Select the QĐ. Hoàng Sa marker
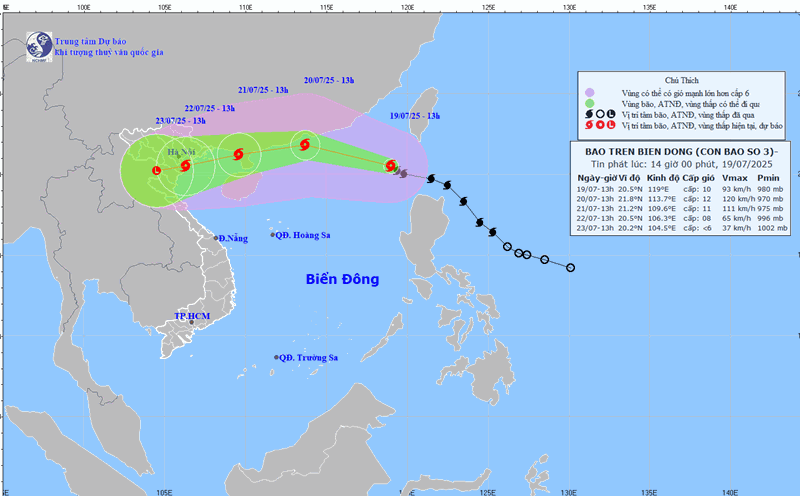This screenshot has height=496, width=800. pyautogui.click(x=272, y=235)
